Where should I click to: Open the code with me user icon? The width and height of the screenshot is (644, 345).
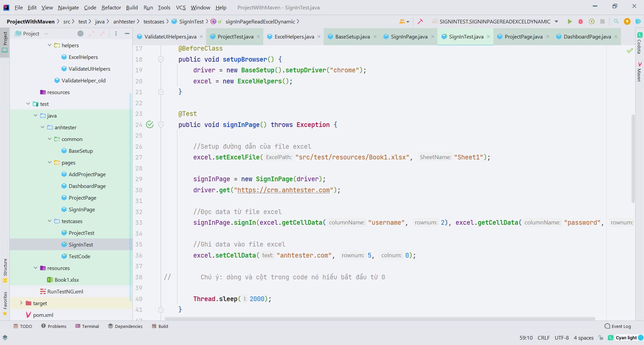pos(404,21)
